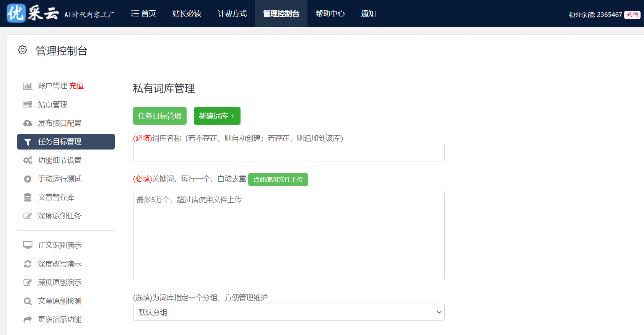Click the share arrow icon for 更多演示功能
This screenshot has width=644, height=335.
click(x=28, y=319)
